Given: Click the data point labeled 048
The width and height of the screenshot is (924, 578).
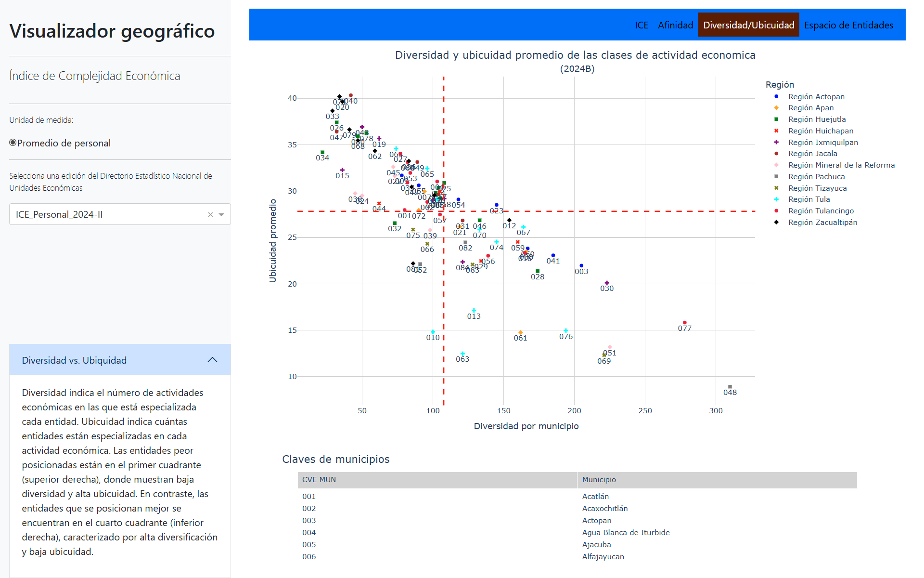Looking at the screenshot, I should click(x=730, y=387).
